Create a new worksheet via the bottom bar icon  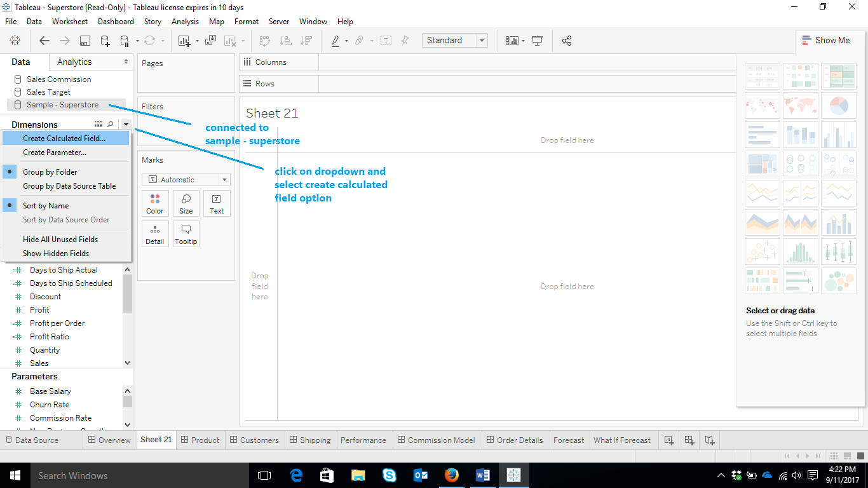(668, 440)
